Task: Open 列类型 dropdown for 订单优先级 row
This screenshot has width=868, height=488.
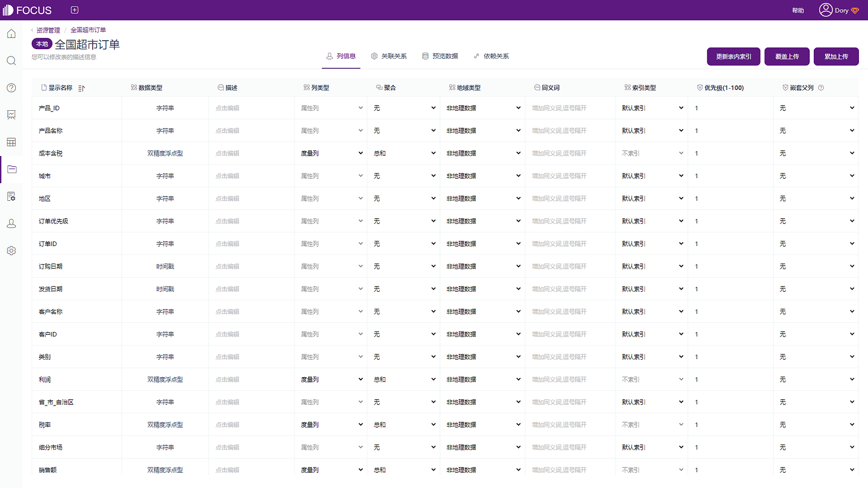Action: (x=331, y=221)
